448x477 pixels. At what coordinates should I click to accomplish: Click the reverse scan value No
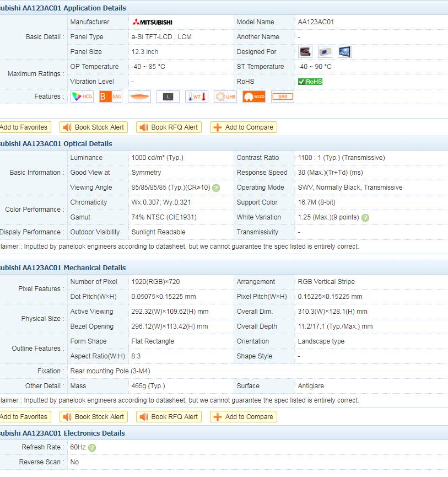(74, 462)
